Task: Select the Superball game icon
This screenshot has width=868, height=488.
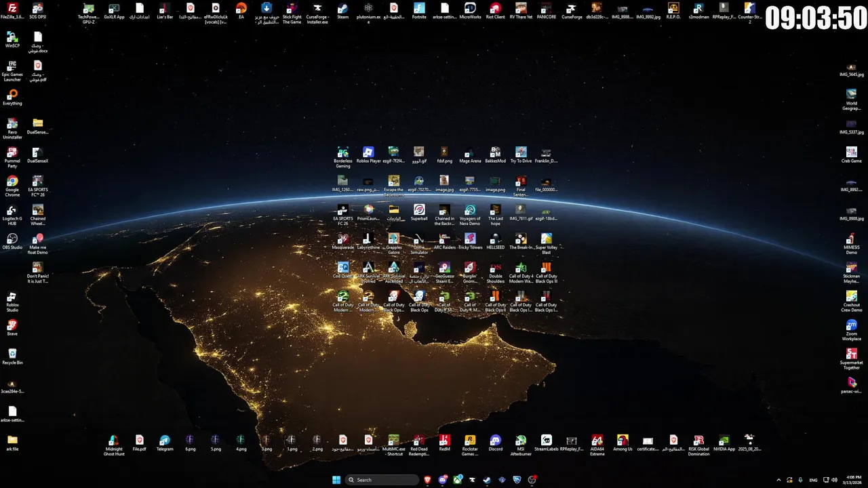Action: [419, 212]
